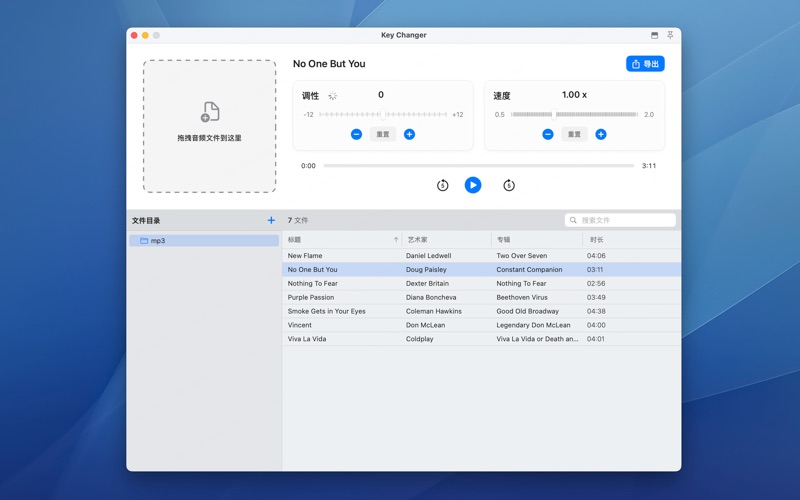Decrease the speed with minus button
The width and height of the screenshot is (800, 500).
click(548, 134)
